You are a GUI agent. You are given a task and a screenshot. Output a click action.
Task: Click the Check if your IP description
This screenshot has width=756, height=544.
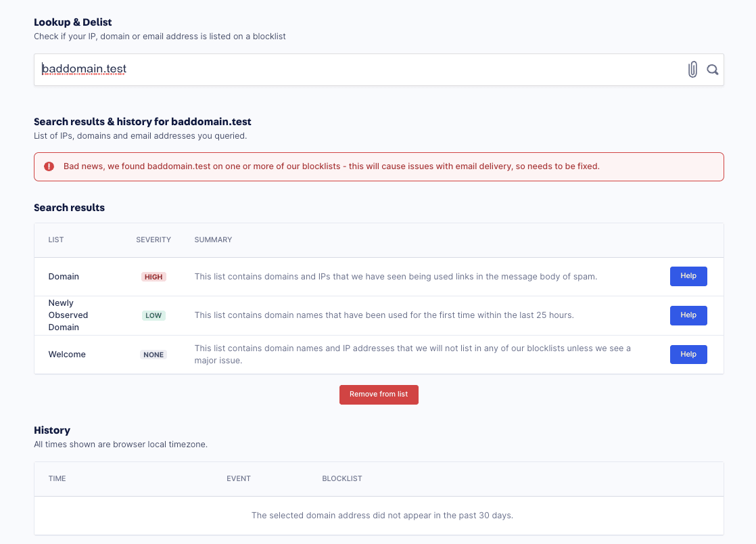[160, 36]
